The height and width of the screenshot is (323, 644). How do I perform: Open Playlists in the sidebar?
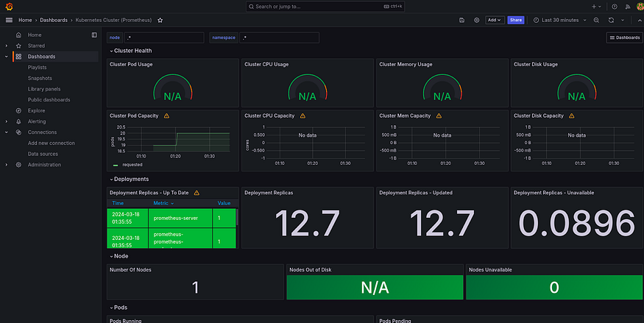[x=37, y=67]
